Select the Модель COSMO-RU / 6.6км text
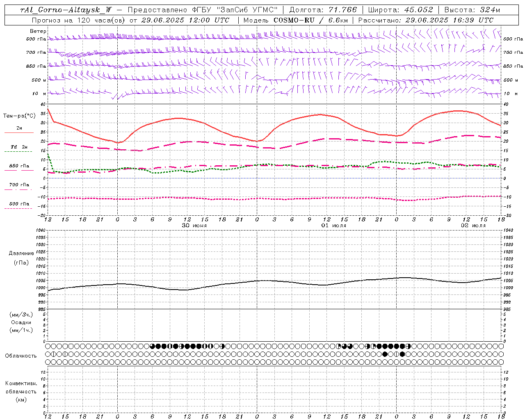Screen dimensions: 525x420 tap(296, 20)
